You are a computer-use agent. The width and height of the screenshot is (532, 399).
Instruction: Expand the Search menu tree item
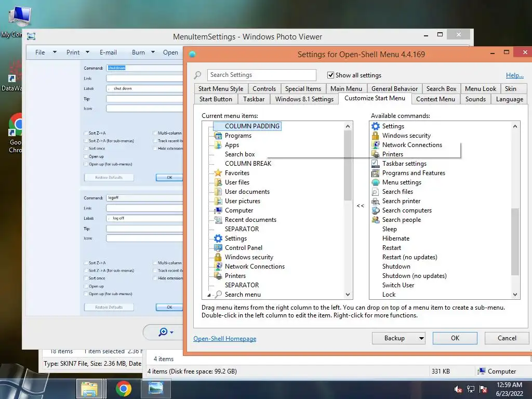point(209,295)
